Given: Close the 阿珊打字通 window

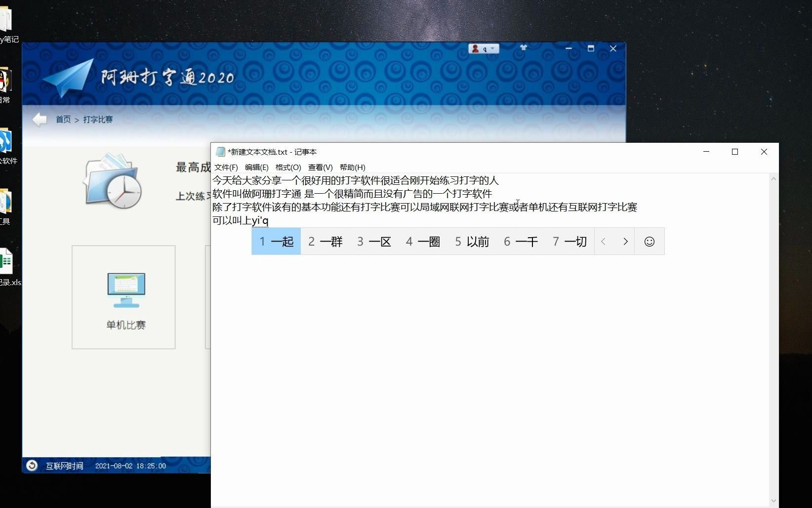Looking at the screenshot, I should coord(613,48).
